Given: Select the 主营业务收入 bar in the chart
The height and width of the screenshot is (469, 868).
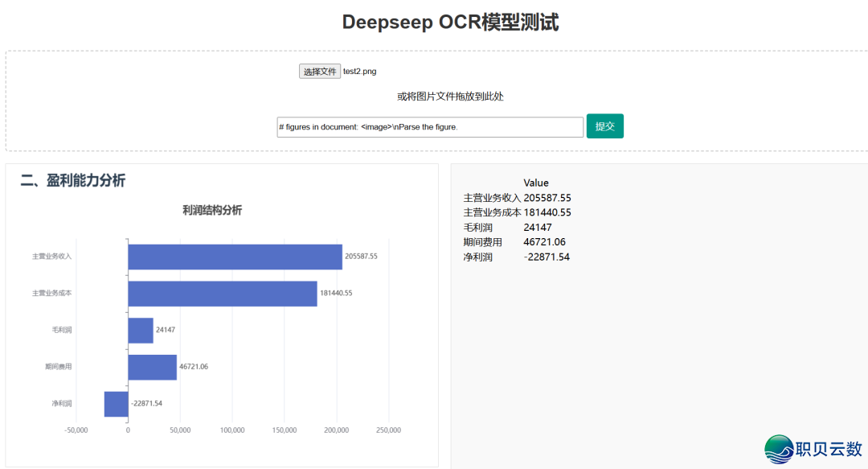Looking at the screenshot, I should click(233, 256).
